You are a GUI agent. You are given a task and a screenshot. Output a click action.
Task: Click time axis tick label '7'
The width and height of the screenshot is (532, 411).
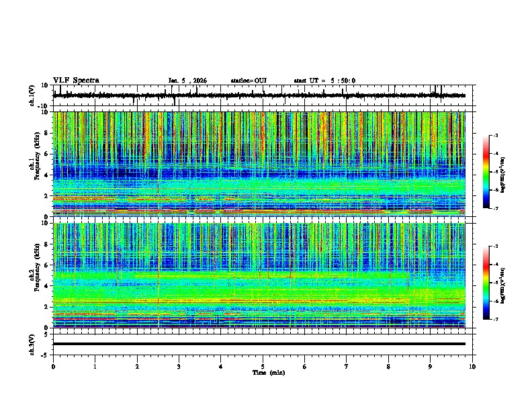(x=347, y=367)
